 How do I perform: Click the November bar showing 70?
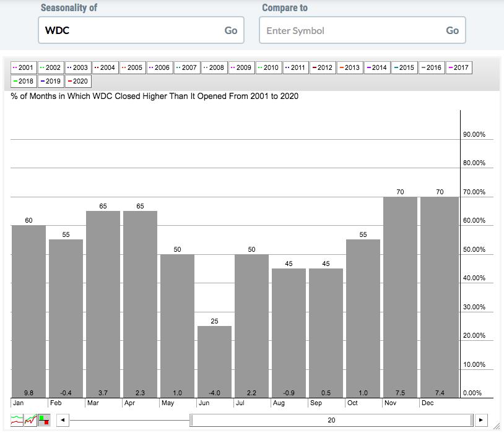(400, 297)
